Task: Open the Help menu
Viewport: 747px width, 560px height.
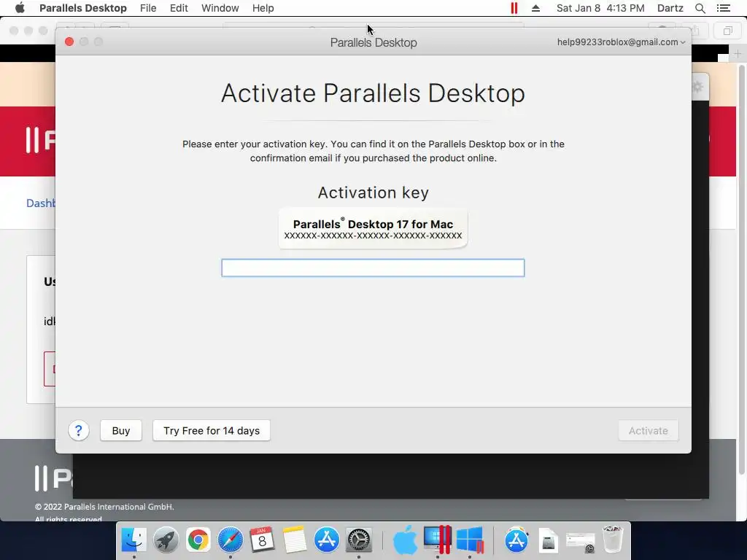Action: [263, 8]
